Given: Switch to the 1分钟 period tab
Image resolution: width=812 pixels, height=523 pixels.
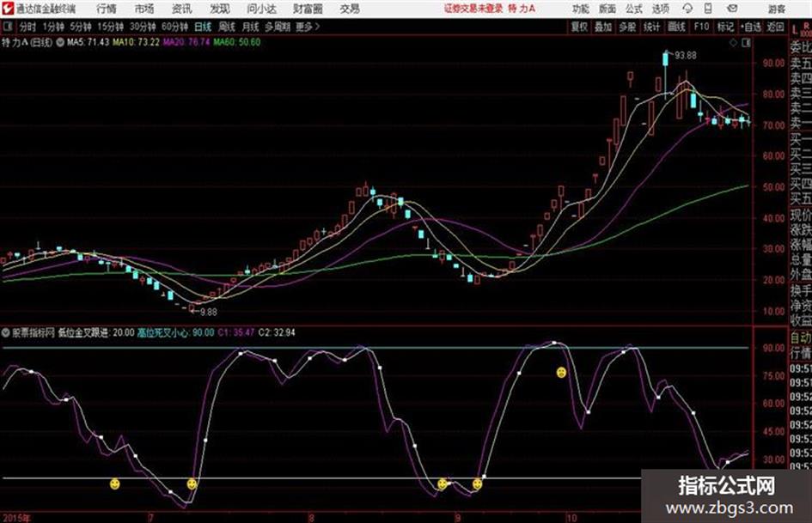Looking at the screenshot, I should click(x=53, y=27).
